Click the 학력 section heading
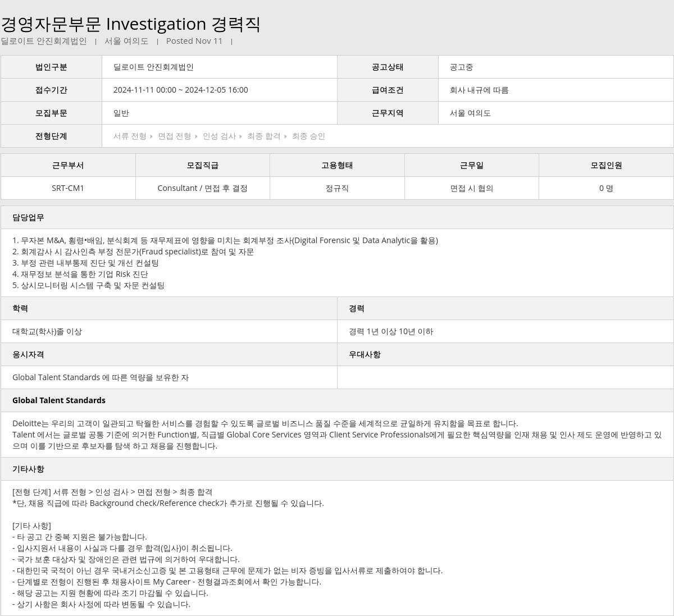The image size is (674, 616). click(x=20, y=308)
